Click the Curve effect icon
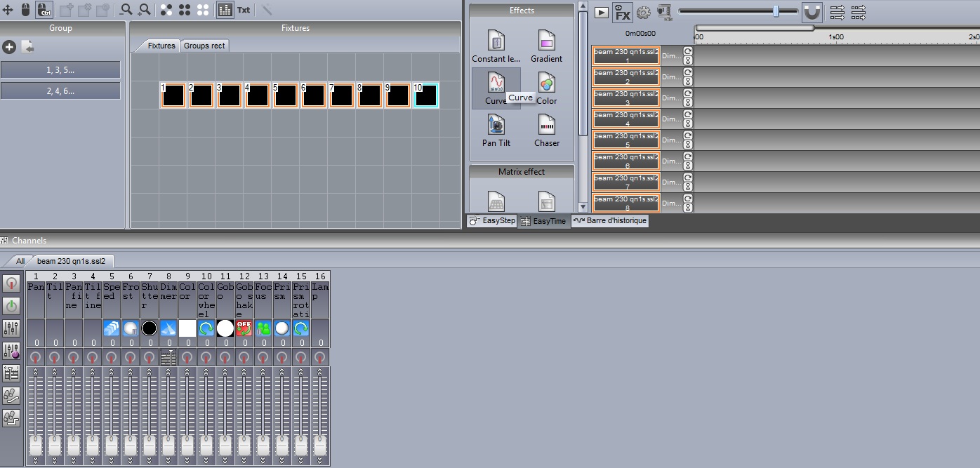Viewport: 980px width, 468px height. click(x=496, y=83)
